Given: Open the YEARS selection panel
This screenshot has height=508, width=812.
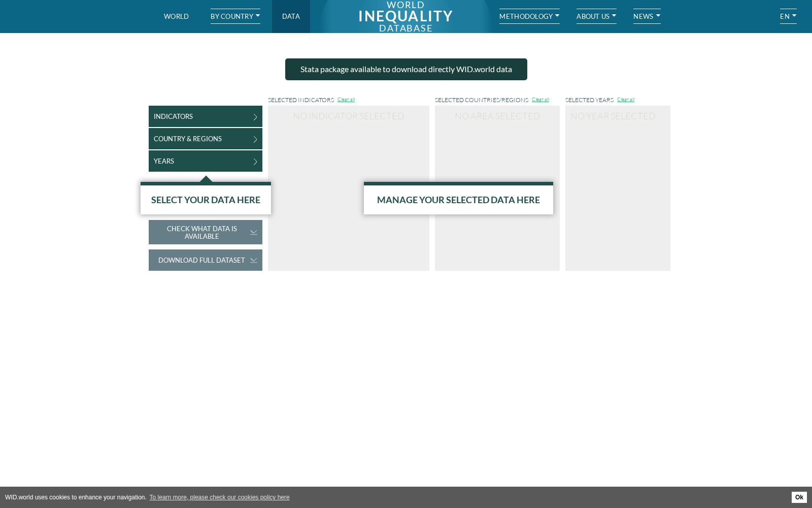Looking at the screenshot, I should point(206,161).
